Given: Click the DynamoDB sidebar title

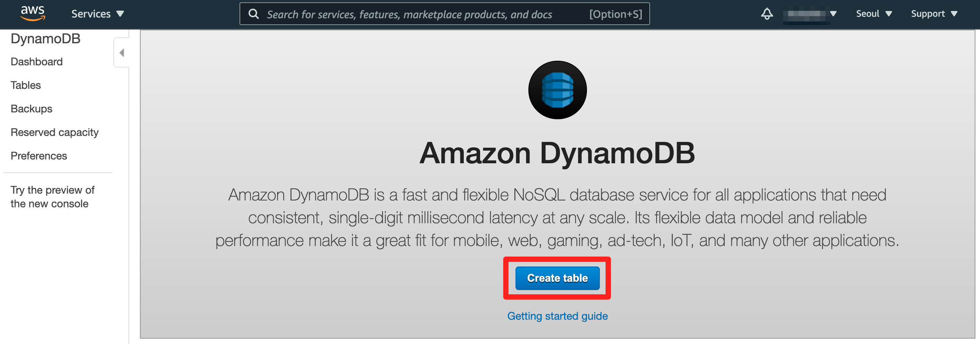Looking at the screenshot, I should (45, 39).
